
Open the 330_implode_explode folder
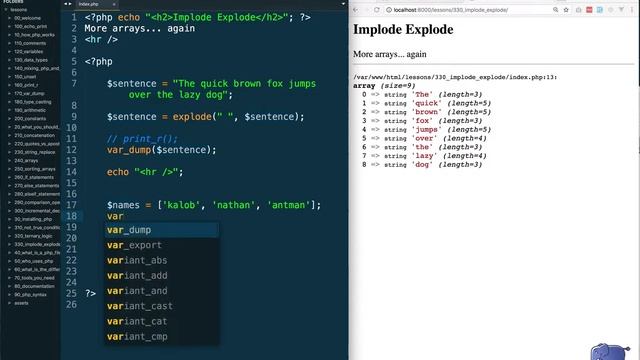coord(37,244)
